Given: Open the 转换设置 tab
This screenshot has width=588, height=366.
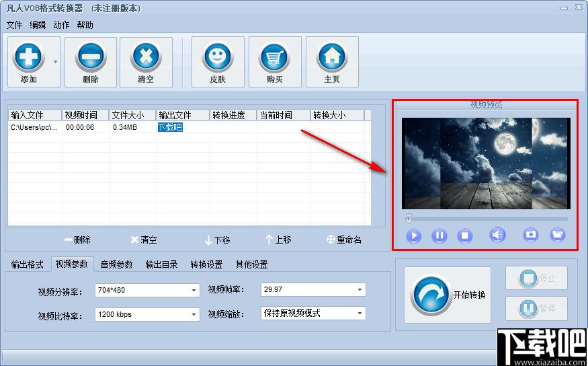Looking at the screenshot, I should click(206, 264).
